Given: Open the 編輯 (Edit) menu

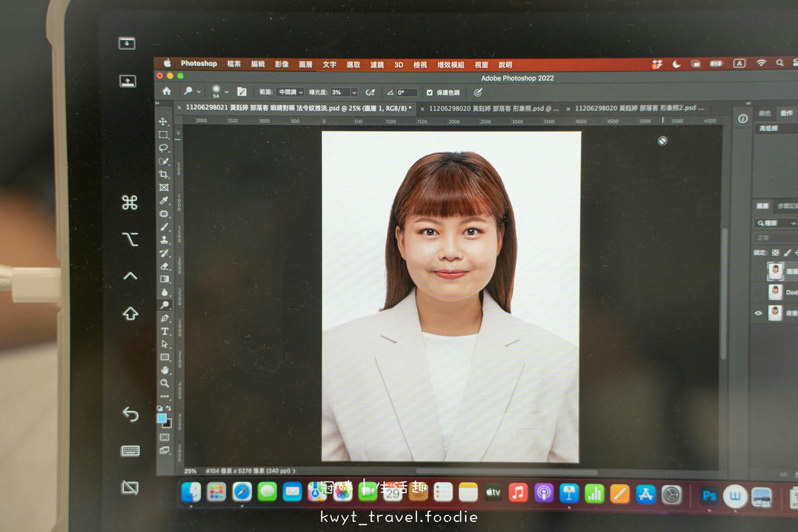Looking at the screenshot, I should (x=258, y=65).
